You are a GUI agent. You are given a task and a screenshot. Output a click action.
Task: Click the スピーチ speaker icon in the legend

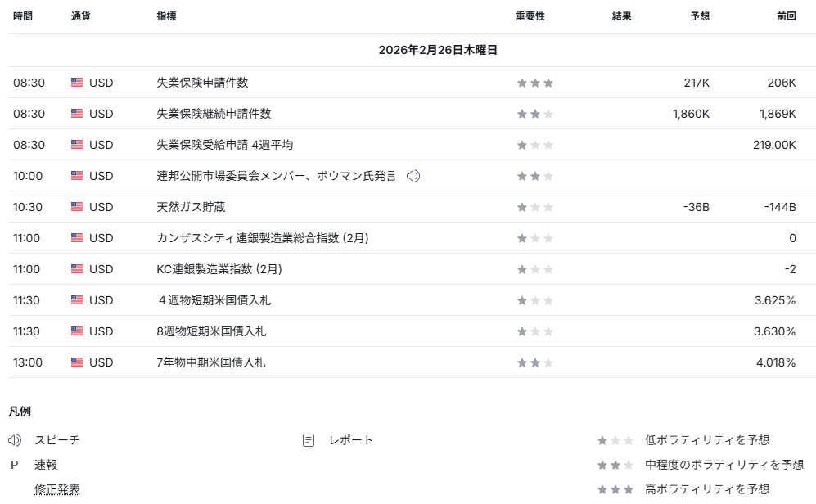pos(15,440)
